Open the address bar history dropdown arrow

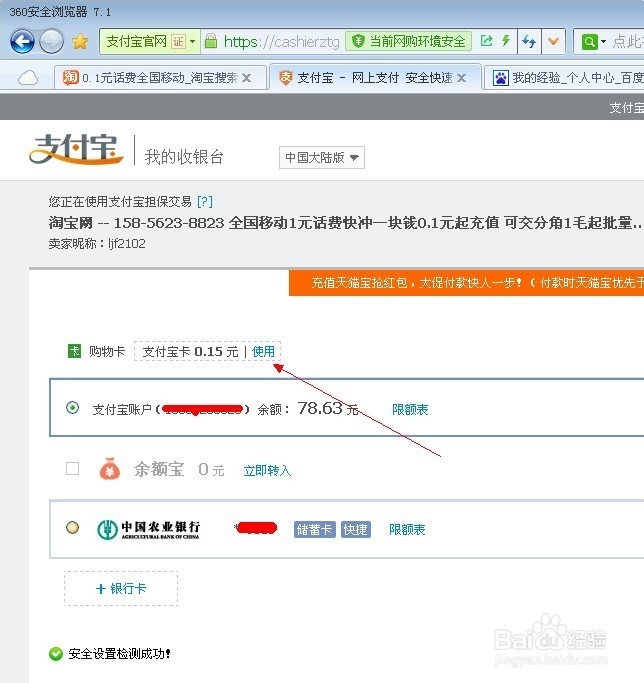click(x=553, y=42)
